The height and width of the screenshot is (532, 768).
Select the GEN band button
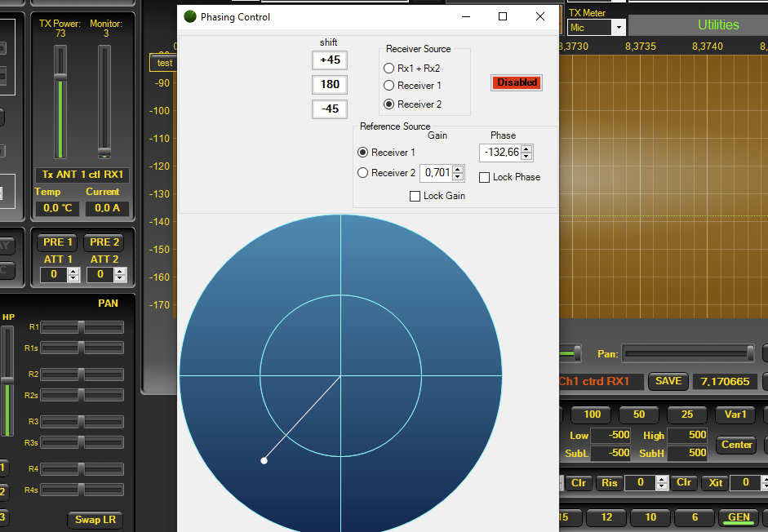(738, 517)
